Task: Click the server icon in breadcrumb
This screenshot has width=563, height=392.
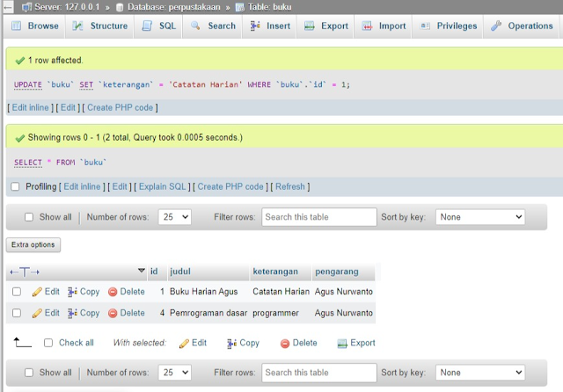Action: pos(27,7)
